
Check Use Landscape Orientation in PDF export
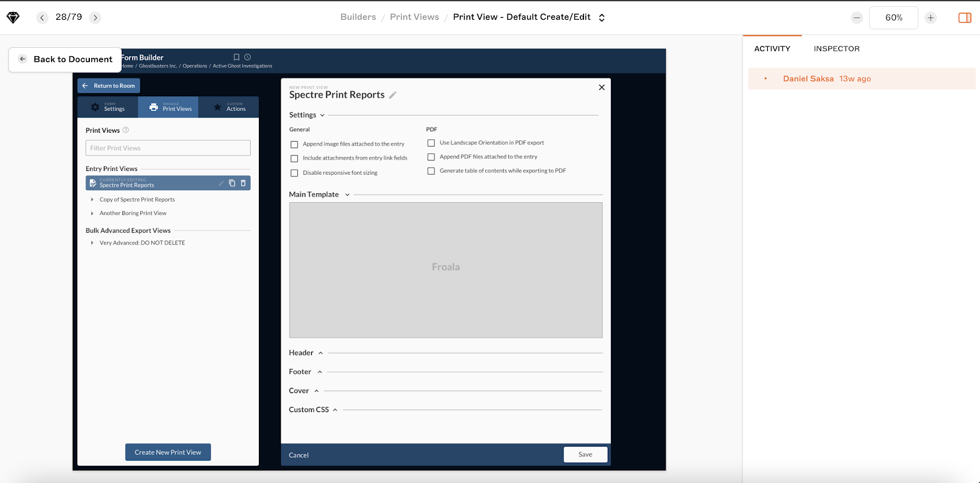(x=431, y=143)
